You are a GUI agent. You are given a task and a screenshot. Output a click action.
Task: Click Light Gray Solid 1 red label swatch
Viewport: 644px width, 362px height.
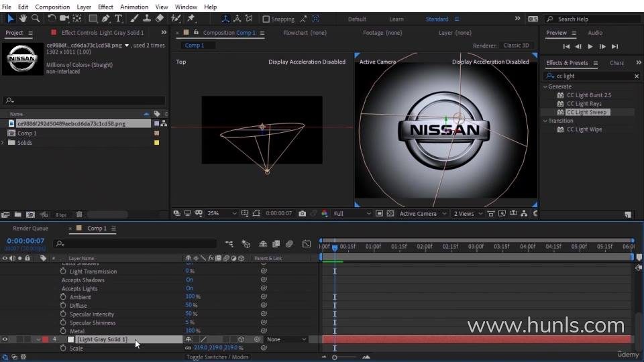click(x=45, y=339)
